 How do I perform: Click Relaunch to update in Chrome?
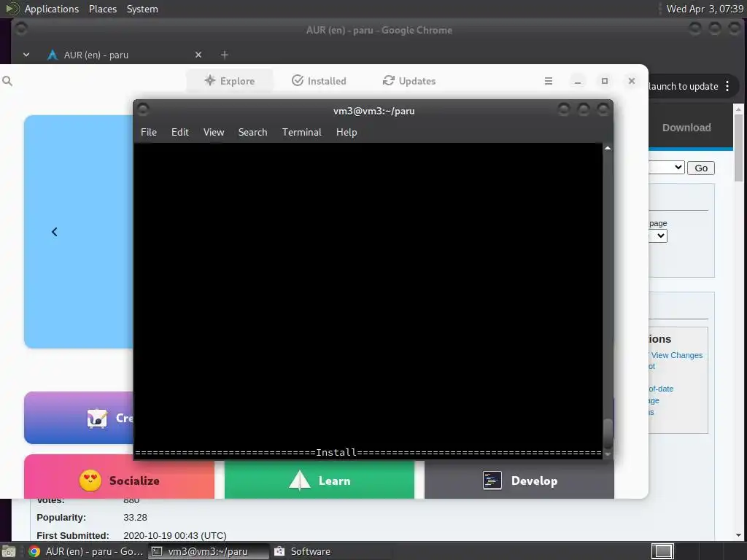(x=683, y=86)
